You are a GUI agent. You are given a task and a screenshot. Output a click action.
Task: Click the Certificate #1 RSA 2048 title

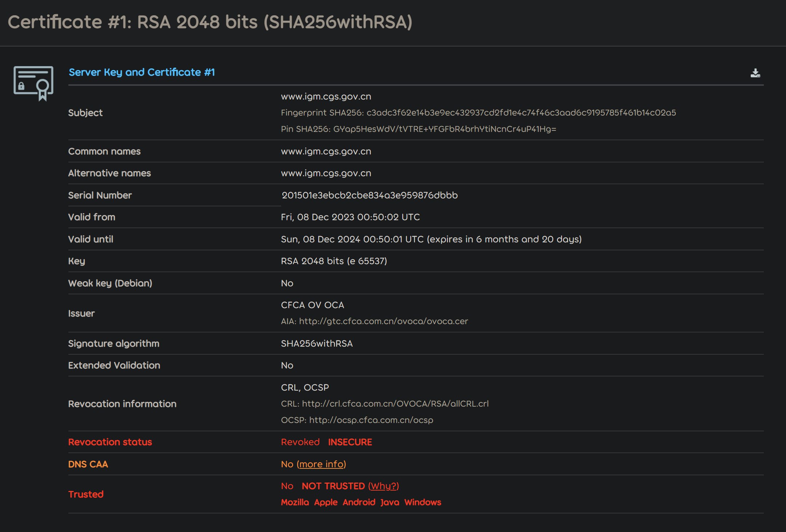(210, 22)
